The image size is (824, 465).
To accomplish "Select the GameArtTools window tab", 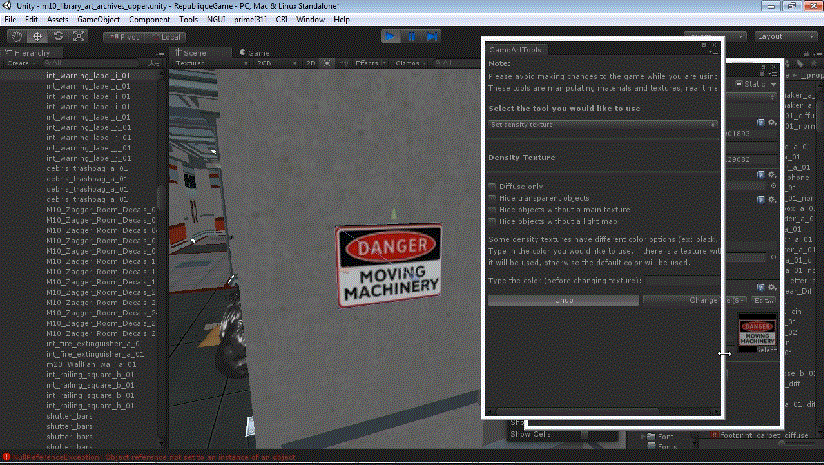I will (516, 49).
